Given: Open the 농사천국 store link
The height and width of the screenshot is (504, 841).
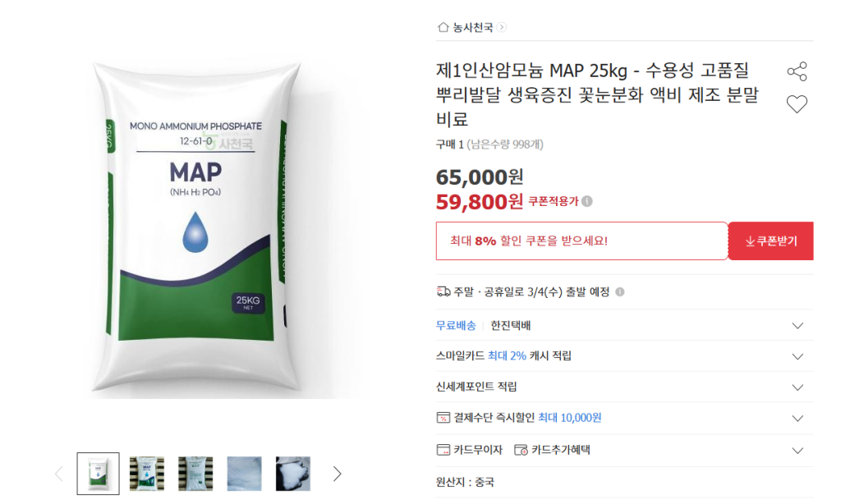Looking at the screenshot, I should tap(473, 27).
